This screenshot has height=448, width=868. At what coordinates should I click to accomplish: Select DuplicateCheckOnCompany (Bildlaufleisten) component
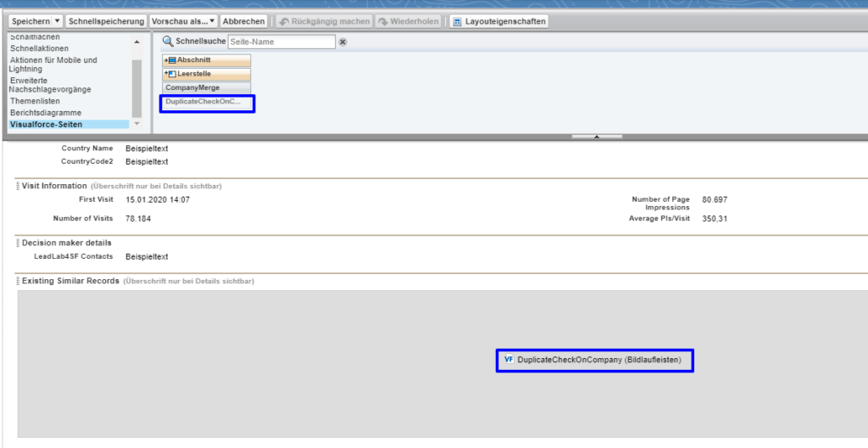coord(594,360)
